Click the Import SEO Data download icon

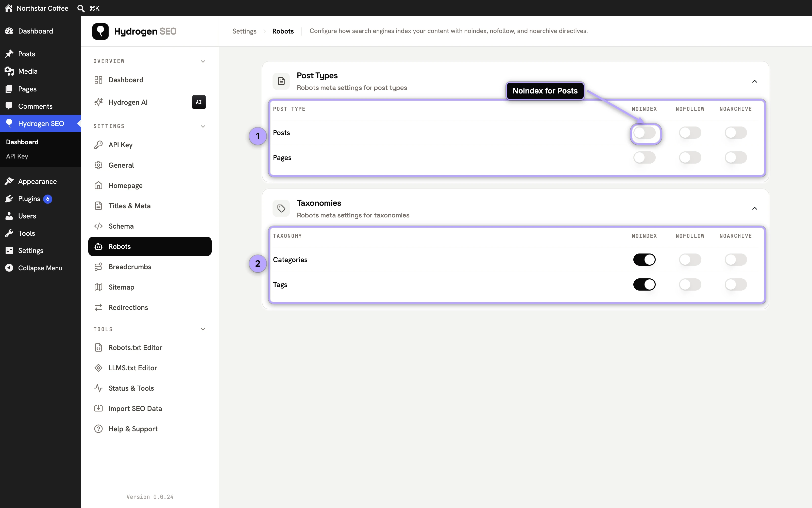(x=98, y=408)
